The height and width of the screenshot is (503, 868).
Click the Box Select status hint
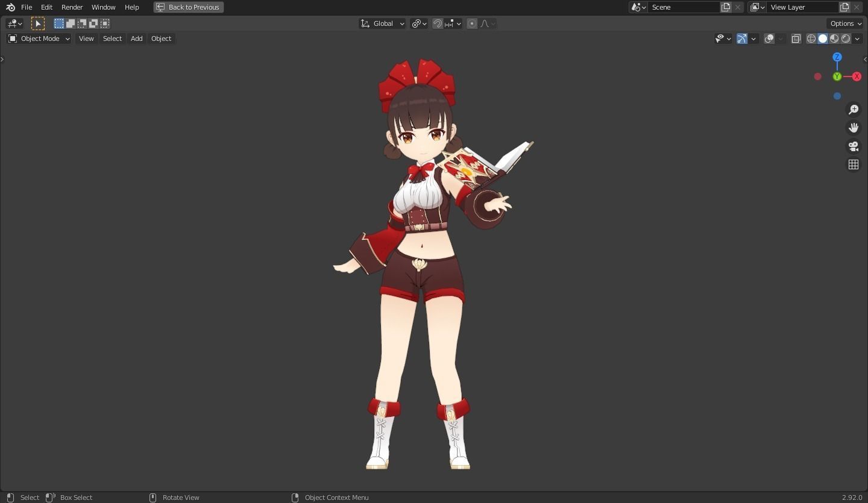click(76, 498)
